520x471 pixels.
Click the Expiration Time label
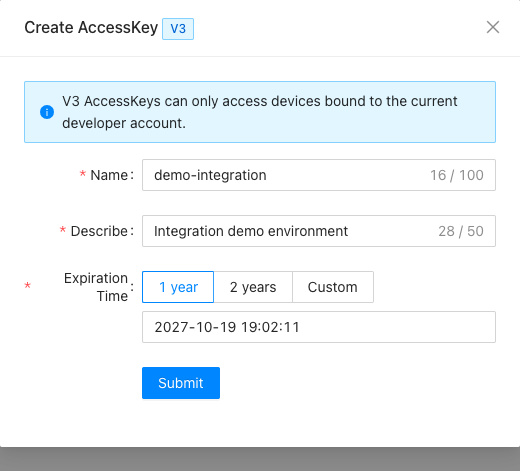point(96,287)
